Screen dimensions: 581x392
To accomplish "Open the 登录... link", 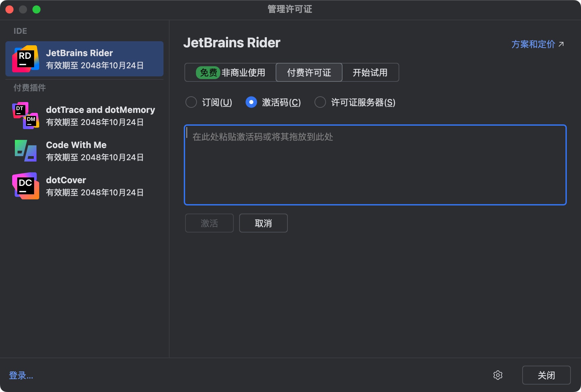I will tap(21, 375).
